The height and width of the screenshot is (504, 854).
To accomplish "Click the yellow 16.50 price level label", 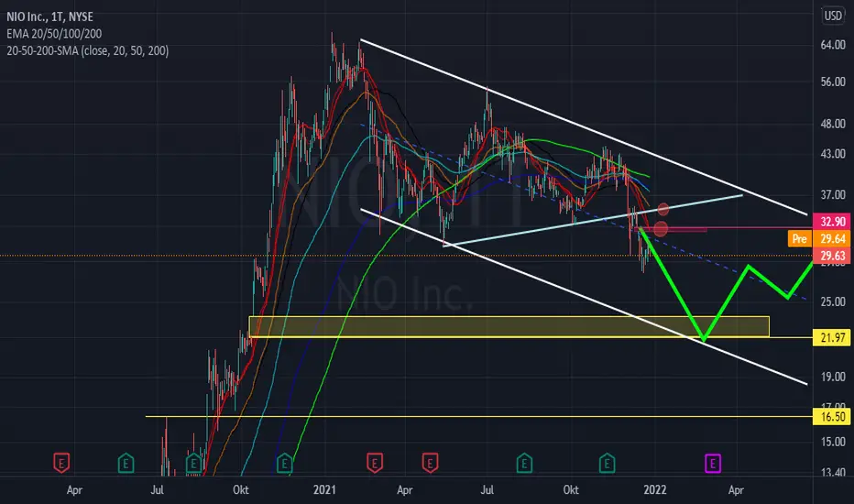I will [x=832, y=417].
